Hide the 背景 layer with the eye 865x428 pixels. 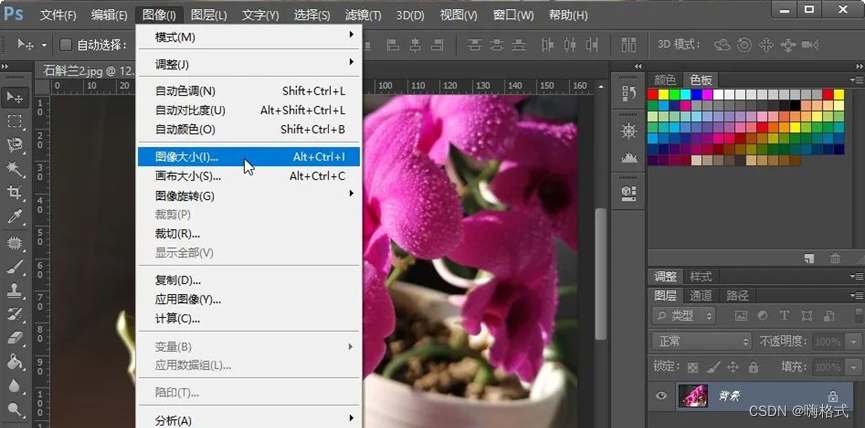(661, 395)
